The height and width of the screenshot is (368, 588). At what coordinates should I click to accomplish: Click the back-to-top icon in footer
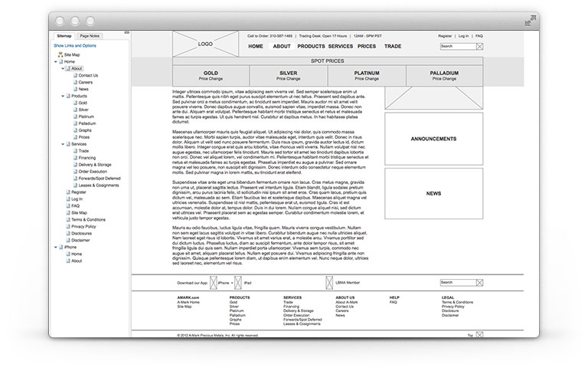[x=479, y=334]
